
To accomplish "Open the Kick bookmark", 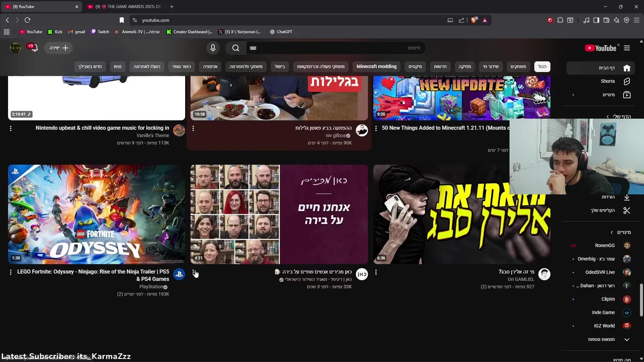I will (x=55, y=32).
